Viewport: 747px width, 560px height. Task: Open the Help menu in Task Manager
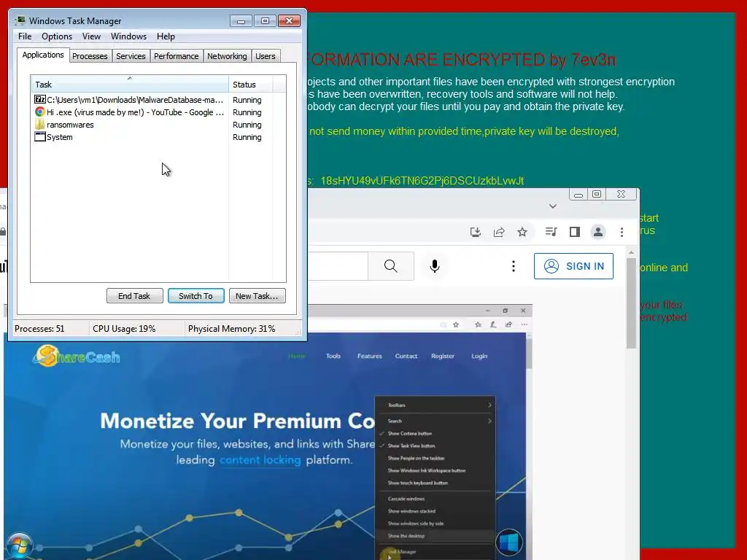click(x=166, y=36)
